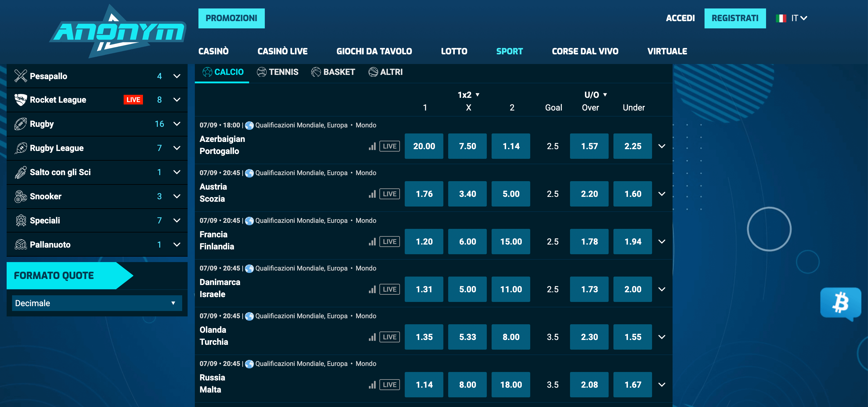This screenshot has height=407, width=868.
Task: Select odds 1.76 for Austria win
Action: click(424, 194)
